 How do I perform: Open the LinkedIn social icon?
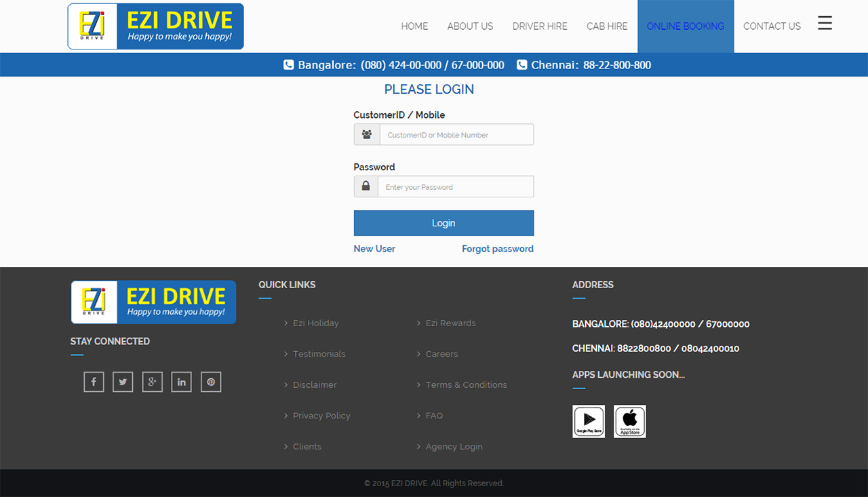tap(182, 382)
